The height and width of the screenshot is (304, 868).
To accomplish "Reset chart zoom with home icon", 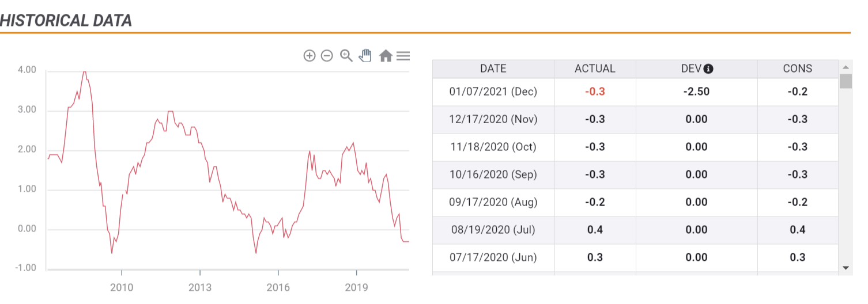I will pos(386,56).
